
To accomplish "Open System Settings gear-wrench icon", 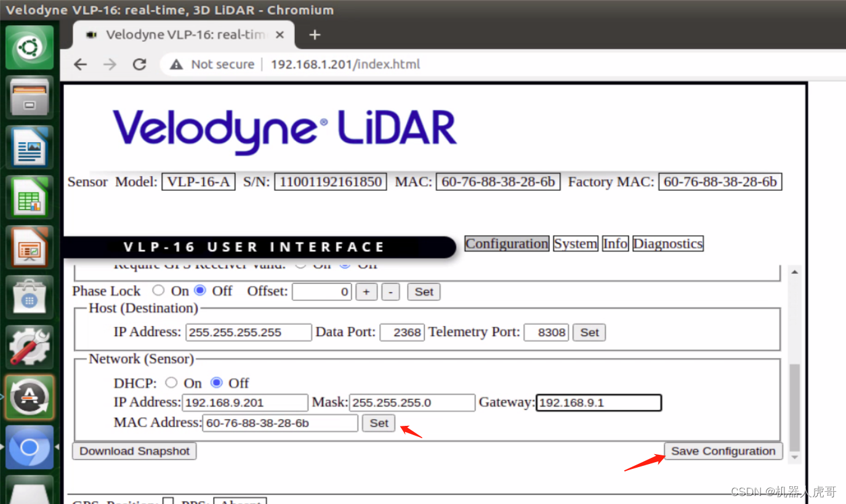I will 30,347.
